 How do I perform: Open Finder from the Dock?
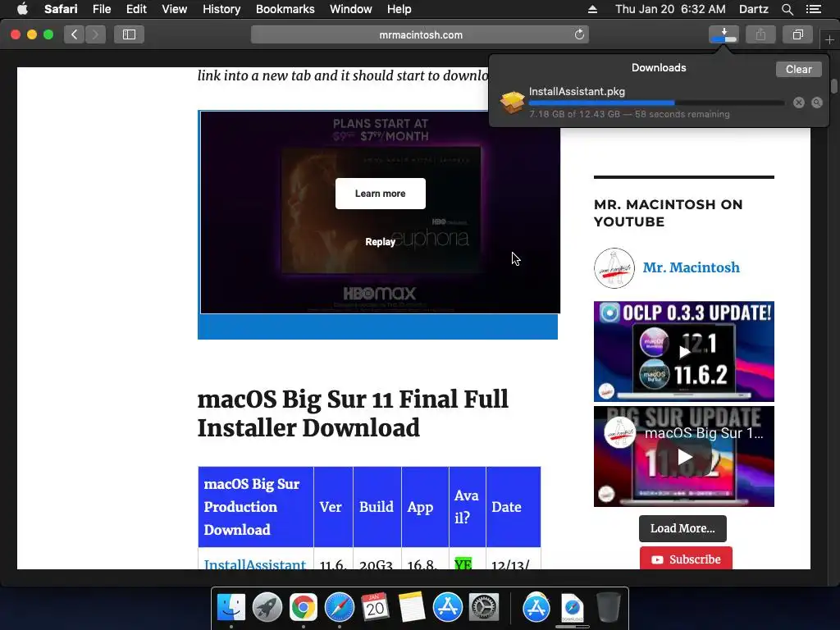(x=231, y=608)
